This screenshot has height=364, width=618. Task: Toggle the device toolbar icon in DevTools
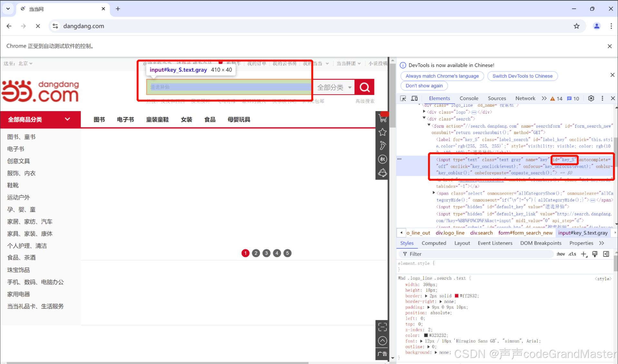pyautogui.click(x=414, y=98)
